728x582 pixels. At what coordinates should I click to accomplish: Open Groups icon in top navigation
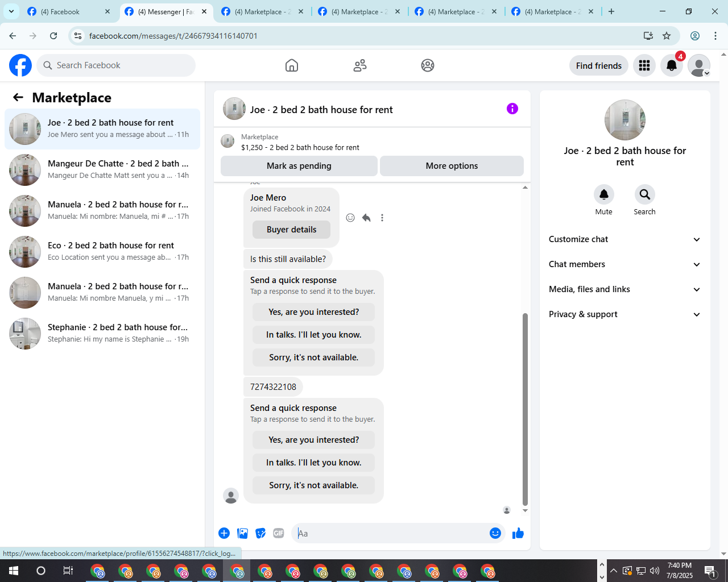[x=428, y=65]
